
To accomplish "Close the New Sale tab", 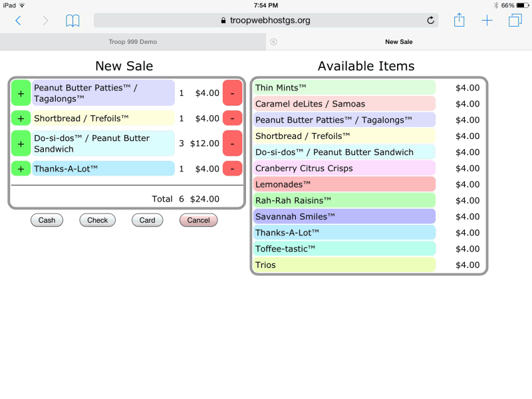I will [x=273, y=42].
